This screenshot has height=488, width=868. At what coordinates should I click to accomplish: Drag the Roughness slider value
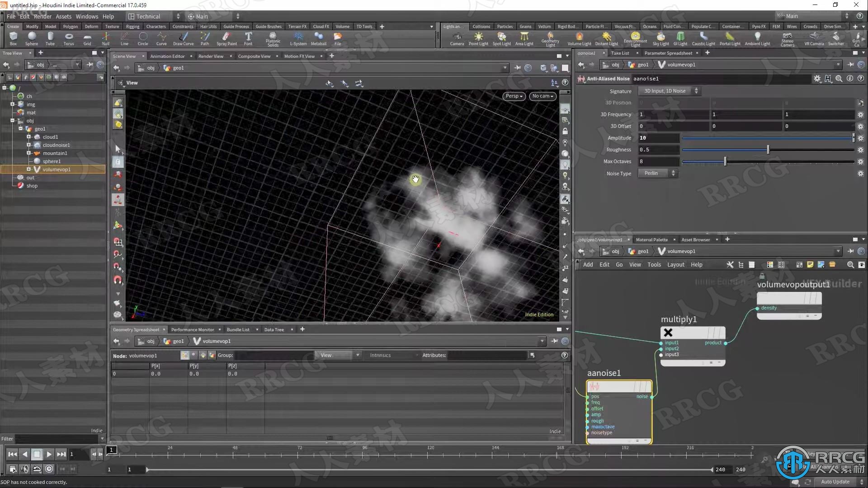pos(769,150)
